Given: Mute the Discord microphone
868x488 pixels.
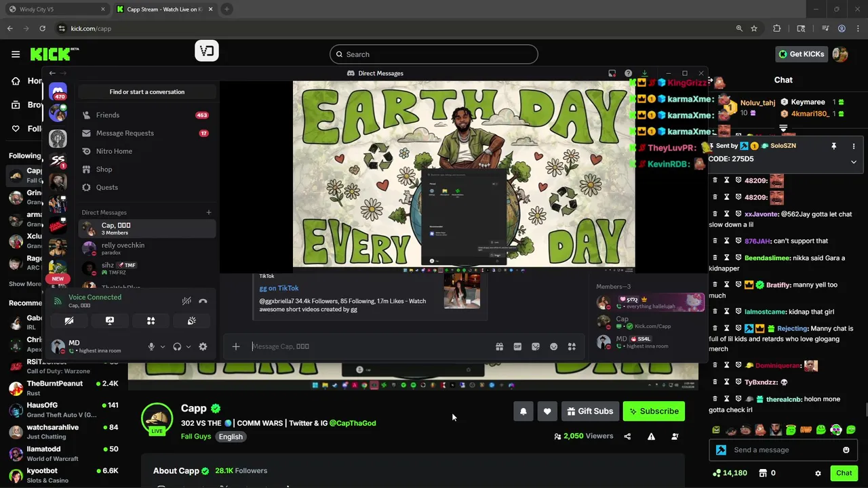Looking at the screenshot, I should click(x=152, y=346).
